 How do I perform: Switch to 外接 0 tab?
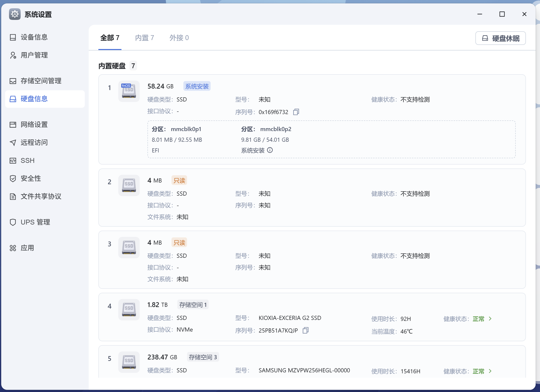tap(179, 38)
